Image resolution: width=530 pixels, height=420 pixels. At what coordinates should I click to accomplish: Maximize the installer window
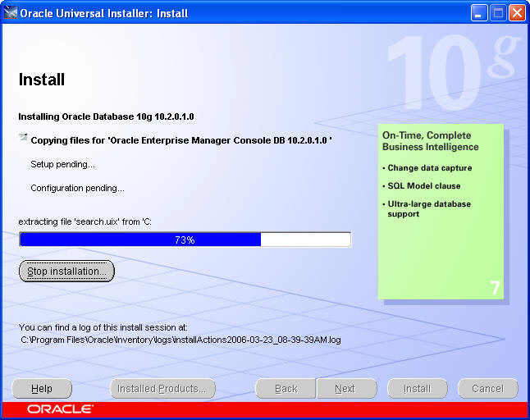coord(498,12)
